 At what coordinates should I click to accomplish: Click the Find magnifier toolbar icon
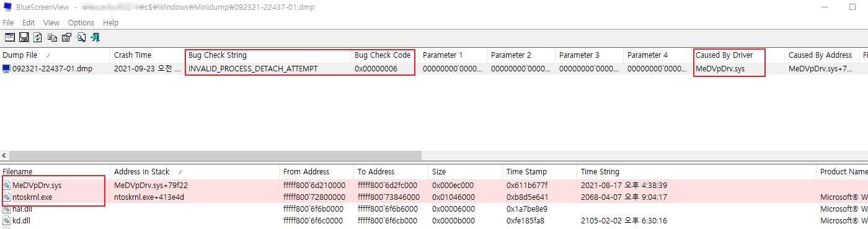coord(81,37)
